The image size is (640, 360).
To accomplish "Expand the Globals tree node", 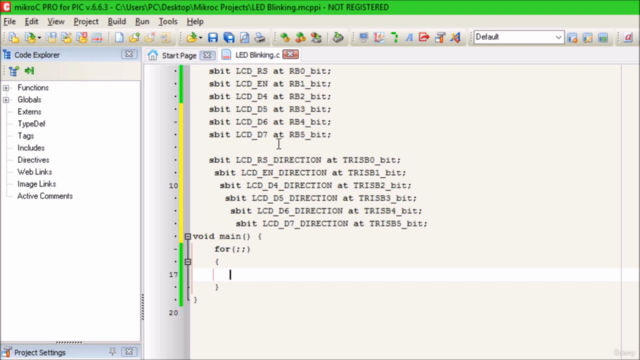I will (x=6, y=100).
